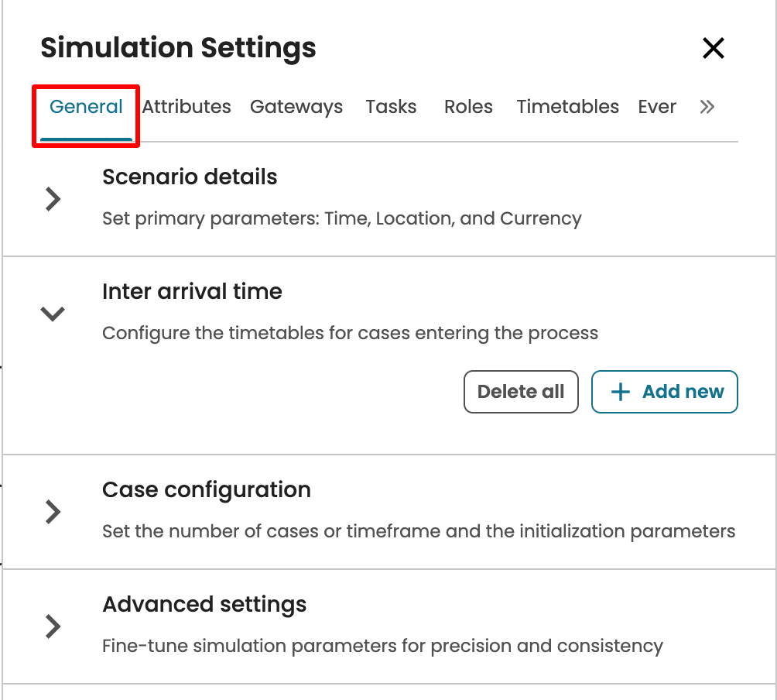This screenshot has width=777, height=700.
Task: Click the Case configuration section title
Action: [x=207, y=489]
